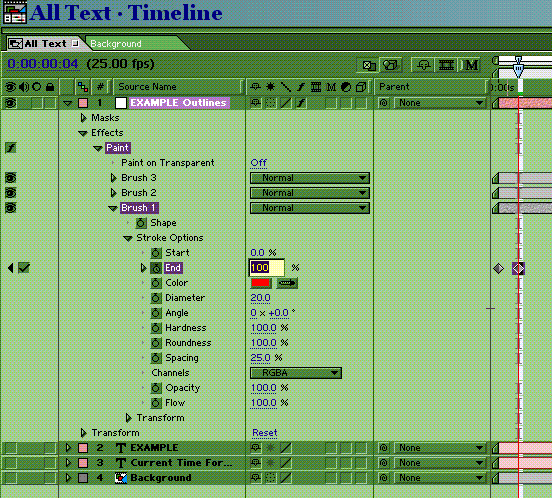Click current time 0:00:00:04 display
Screen dimensions: 552x498
[43, 64]
